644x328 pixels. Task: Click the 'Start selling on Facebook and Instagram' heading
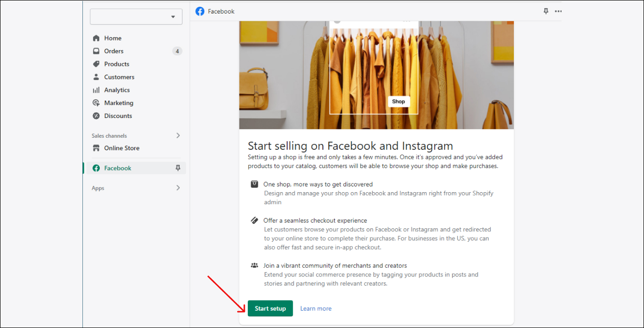point(350,146)
